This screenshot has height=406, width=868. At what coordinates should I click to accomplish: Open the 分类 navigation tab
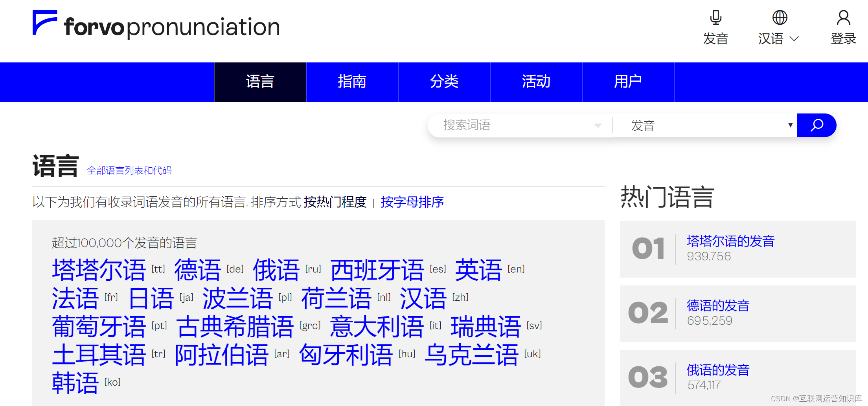click(444, 82)
